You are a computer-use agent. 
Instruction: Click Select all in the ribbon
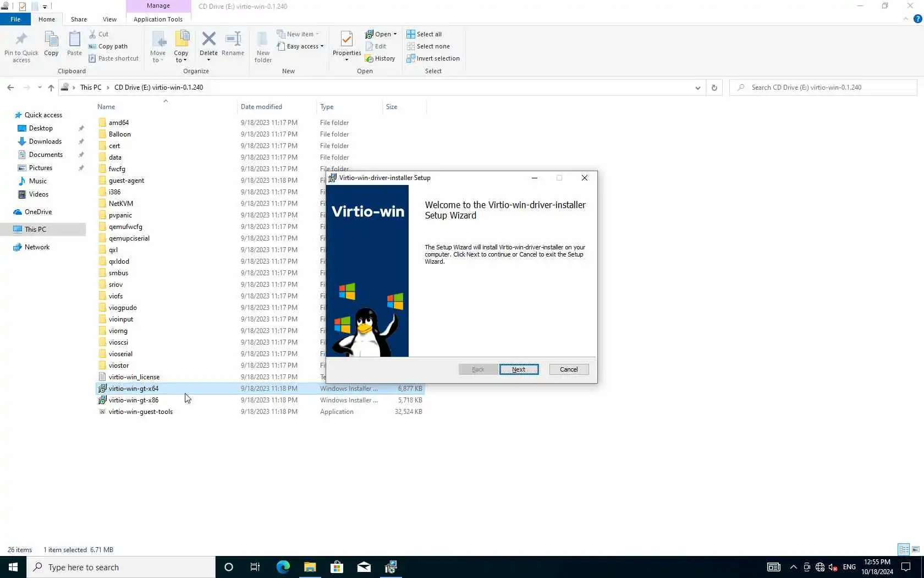click(x=424, y=34)
